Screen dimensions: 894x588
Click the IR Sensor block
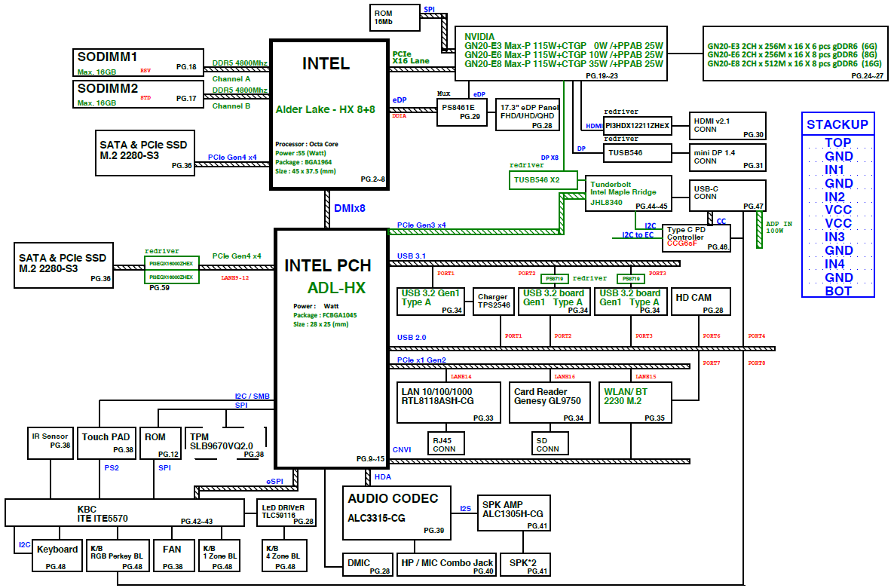[51, 443]
